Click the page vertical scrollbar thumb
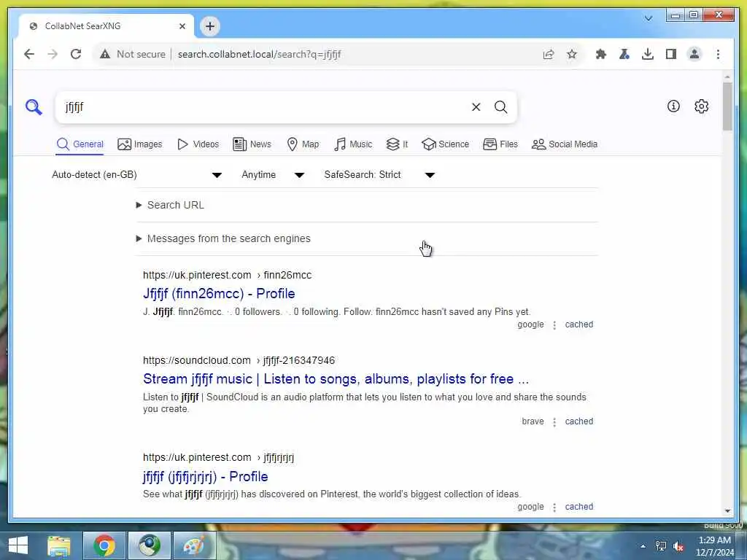The width and height of the screenshot is (747, 560). tap(727, 106)
